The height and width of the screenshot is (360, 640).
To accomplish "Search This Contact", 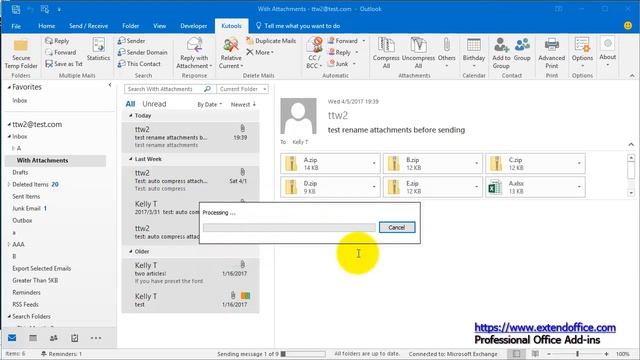I will click(139, 64).
